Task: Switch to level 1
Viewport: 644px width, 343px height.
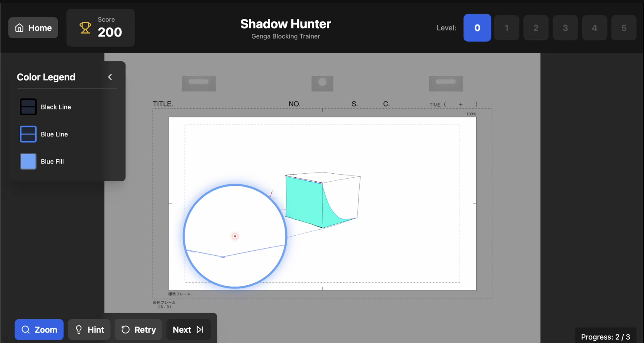Action: coord(506,28)
